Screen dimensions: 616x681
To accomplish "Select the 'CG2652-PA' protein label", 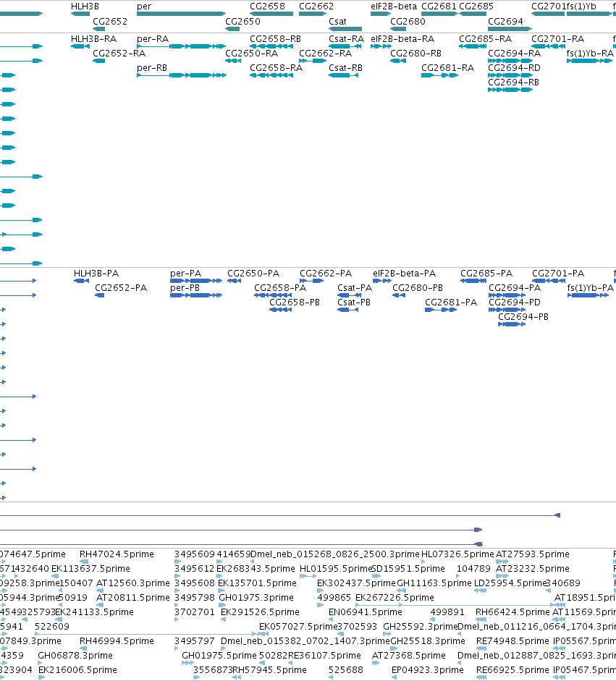I will pos(121,287).
